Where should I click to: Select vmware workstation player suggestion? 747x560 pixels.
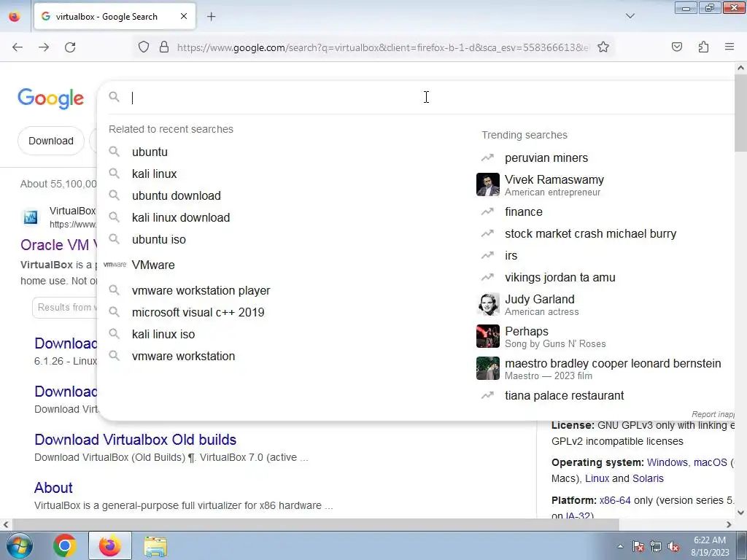click(201, 290)
